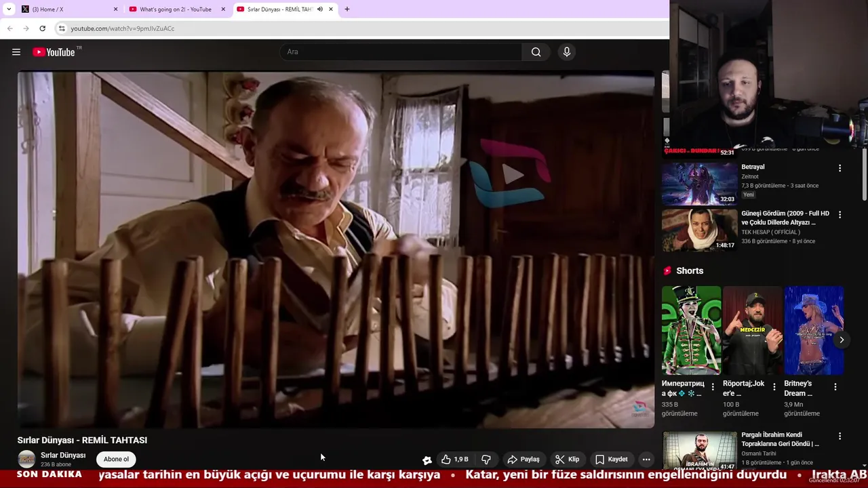Click the TEK HESAP ( OFFICIAL ) channel name
Image resolution: width=868 pixels, height=488 pixels.
[770, 232]
